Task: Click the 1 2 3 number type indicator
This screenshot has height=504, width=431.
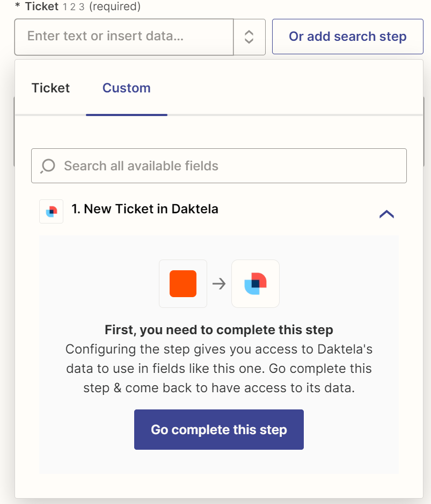Action: pyautogui.click(x=74, y=7)
